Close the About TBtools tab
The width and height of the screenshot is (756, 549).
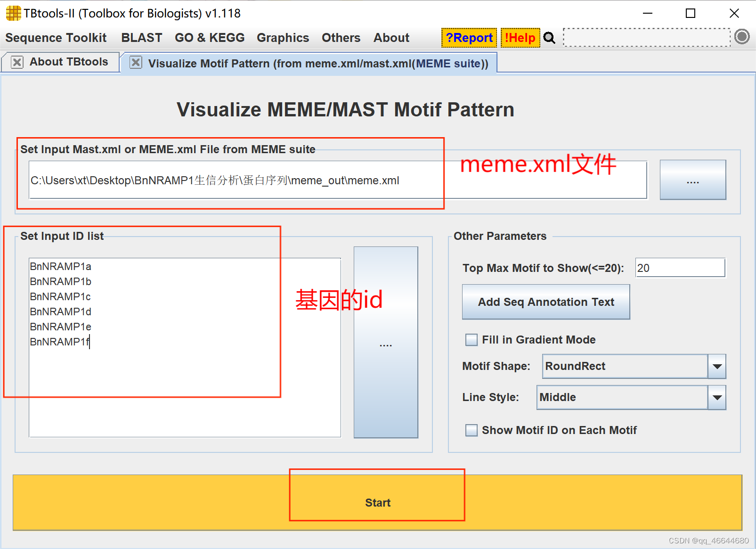[17, 62]
